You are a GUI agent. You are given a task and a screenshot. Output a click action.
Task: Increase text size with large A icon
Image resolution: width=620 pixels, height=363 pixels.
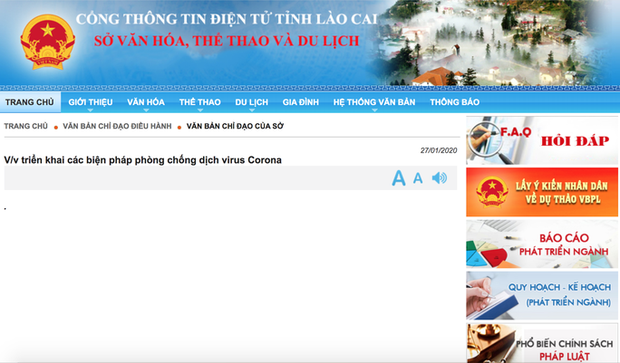[399, 178]
